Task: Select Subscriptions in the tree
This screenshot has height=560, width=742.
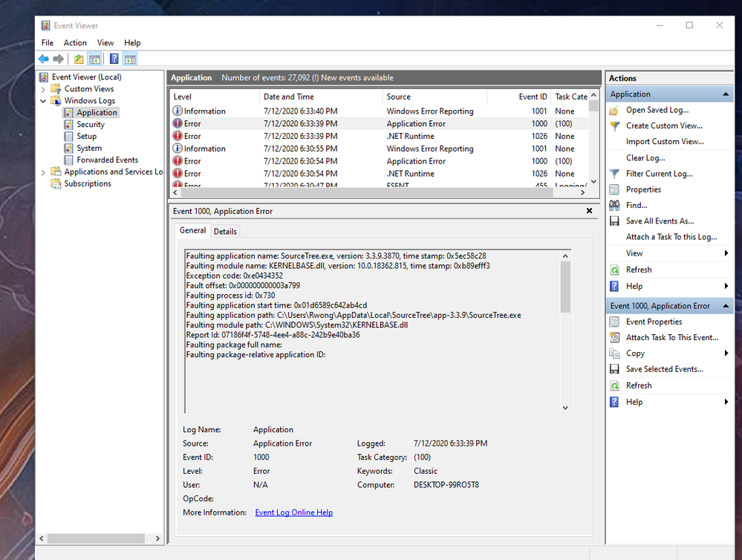Action: pos(88,183)
